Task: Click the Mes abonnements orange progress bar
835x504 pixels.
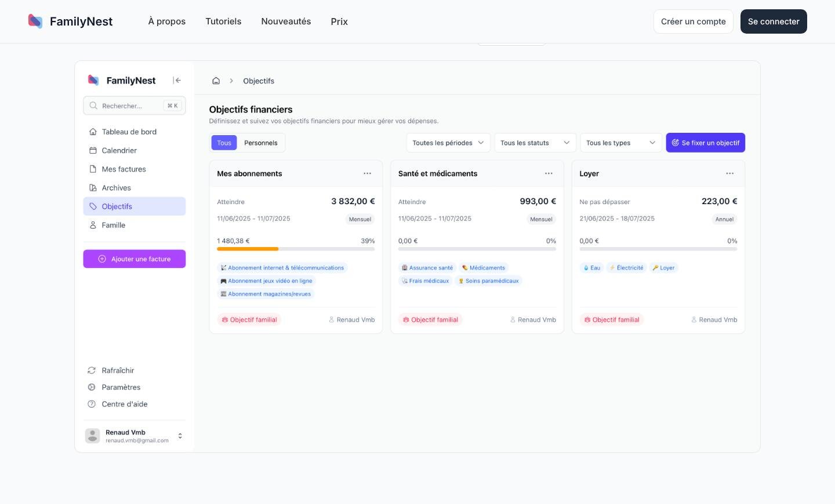Action: 248,249
